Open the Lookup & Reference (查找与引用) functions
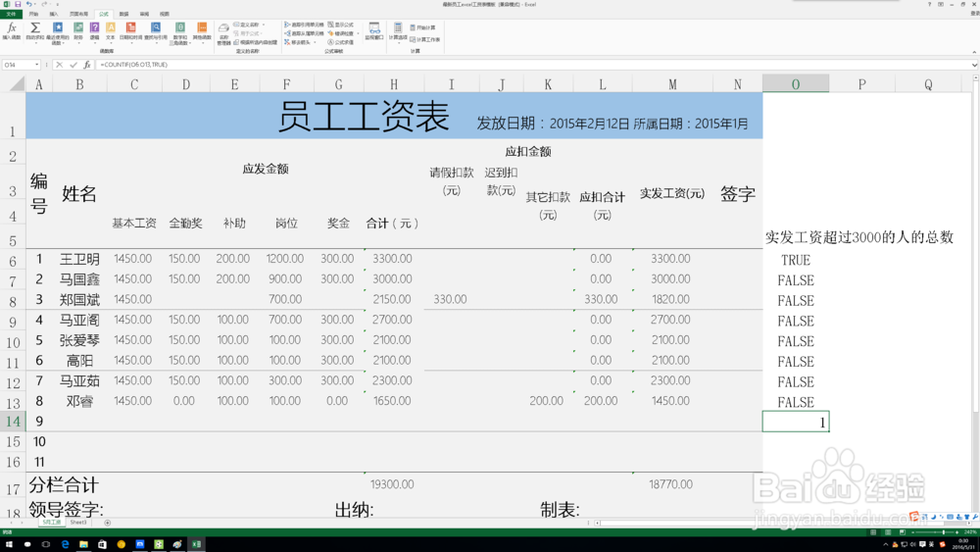Screen dimensions: 980x552 coord(156,31)
